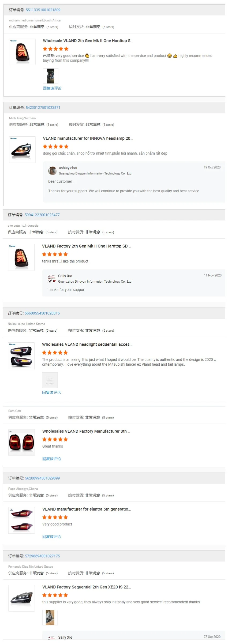
Task: Open order number 55113351001021809
Action: (43, 10)
